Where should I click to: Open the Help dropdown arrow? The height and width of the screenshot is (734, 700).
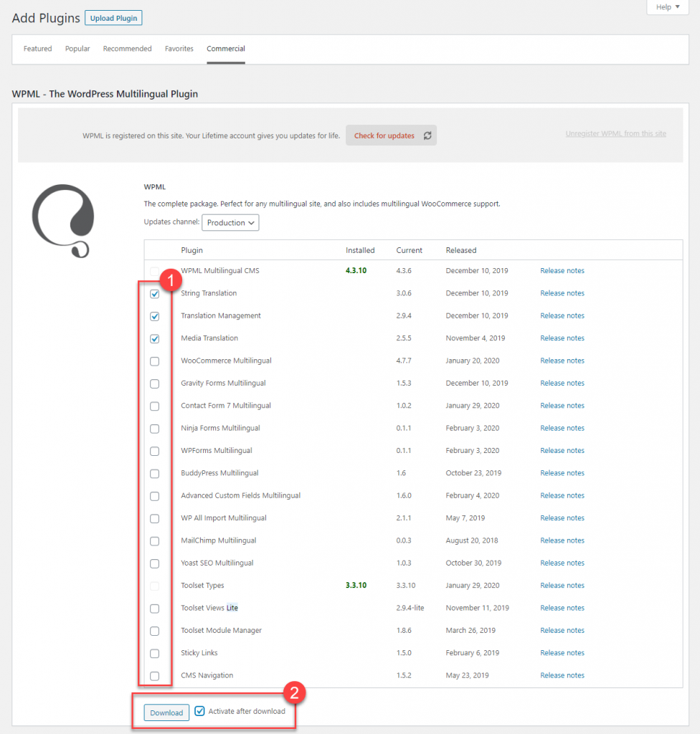pos(678,6)
